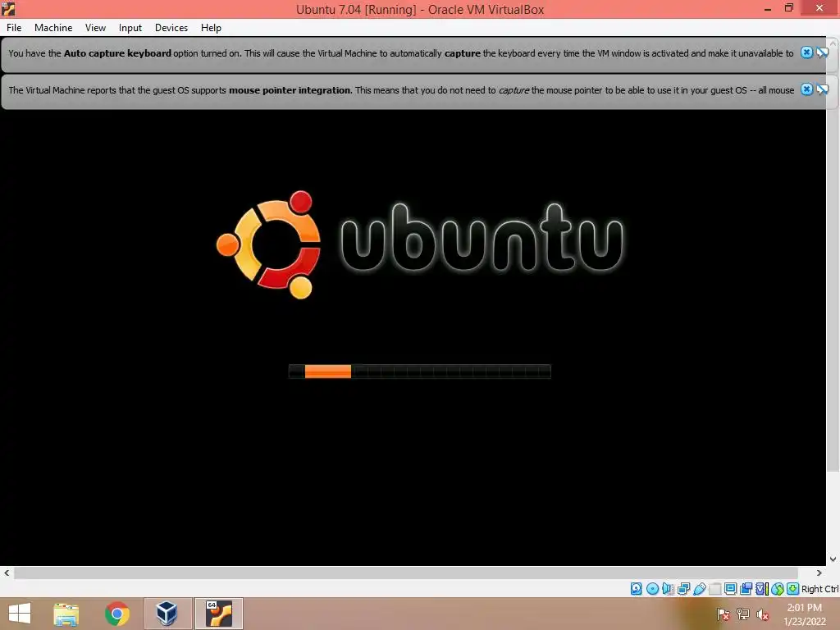This screenshot has height=630, width=840.
Task: Switch to VirtualBox Manager in taskbar
Action: pyautogui.click(x=167, y=614)
